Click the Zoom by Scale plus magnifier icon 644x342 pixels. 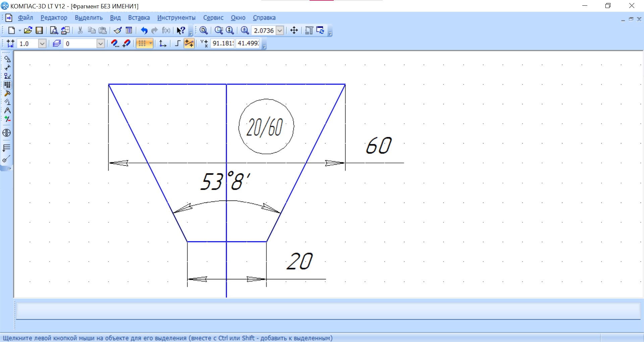coord(245,31)
